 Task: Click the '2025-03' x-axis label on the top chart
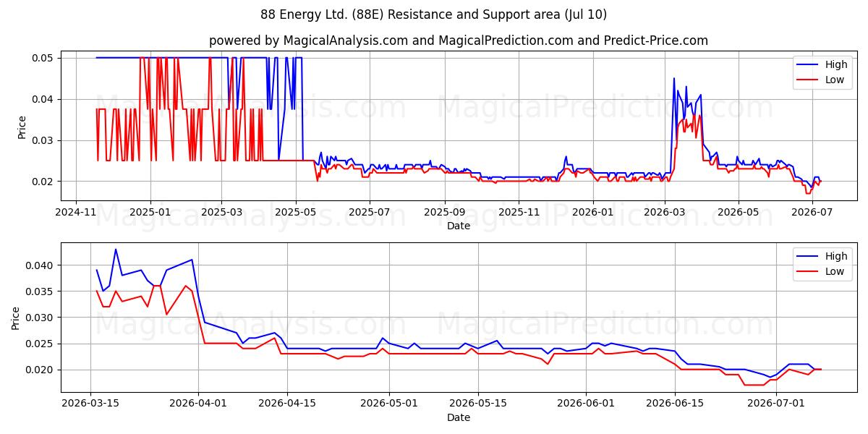(x=221, y=213)
